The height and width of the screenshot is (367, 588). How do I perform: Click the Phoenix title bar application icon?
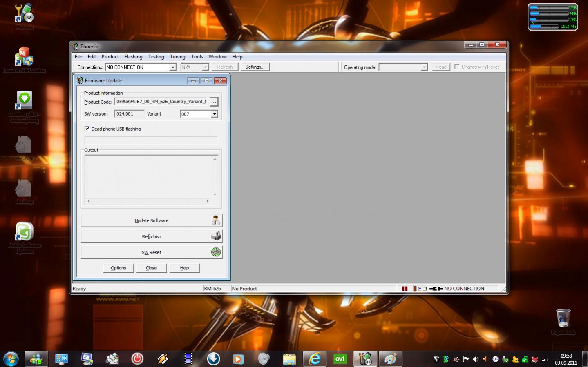pyautogui.click(x=75, y=47)
